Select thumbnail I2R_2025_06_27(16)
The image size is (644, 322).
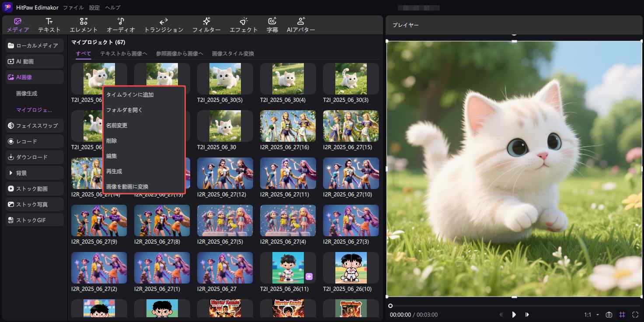click(288, 126)
